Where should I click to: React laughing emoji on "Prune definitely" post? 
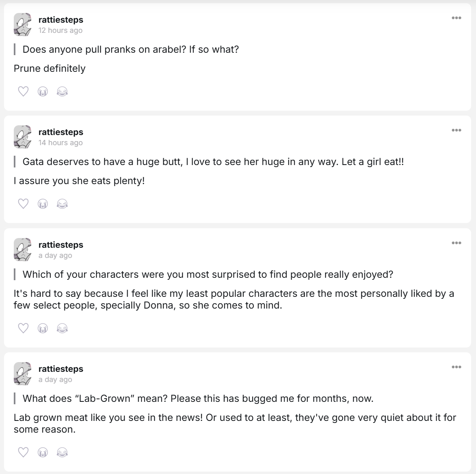point(62,92)
